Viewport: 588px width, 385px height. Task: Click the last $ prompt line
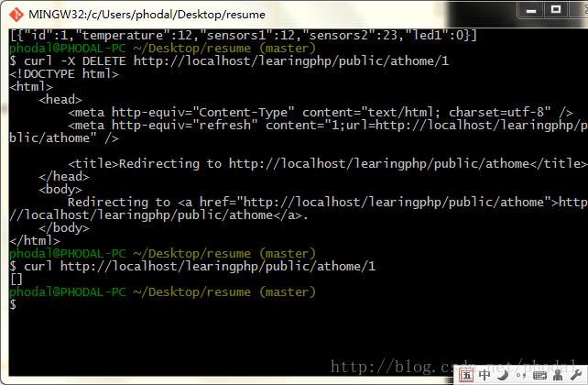13,304
